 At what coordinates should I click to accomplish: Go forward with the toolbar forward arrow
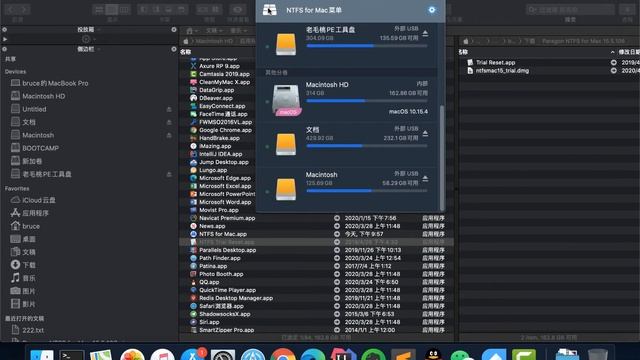(24, 9)
